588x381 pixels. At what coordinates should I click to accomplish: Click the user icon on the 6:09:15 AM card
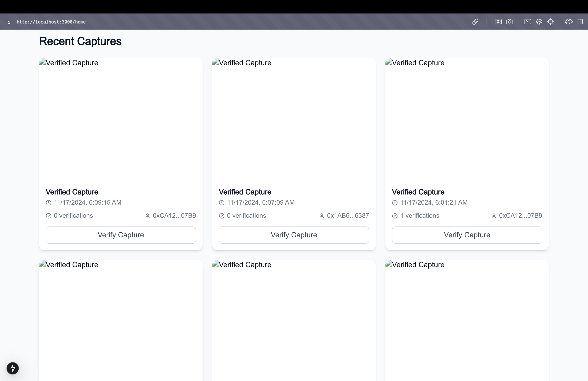[x=147, y=216]
